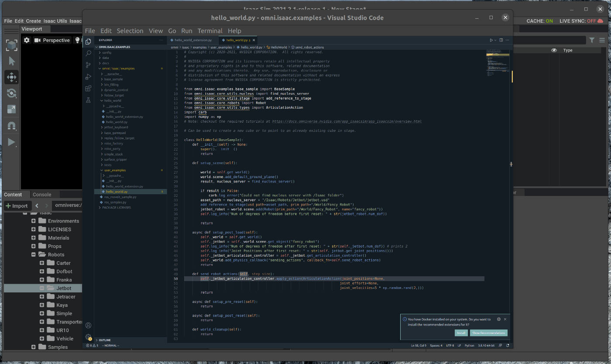This screenshot has height=364, width=611.
Task: Open the Manage gear in VS Code activity bar
Action: (x=88, y=337)
